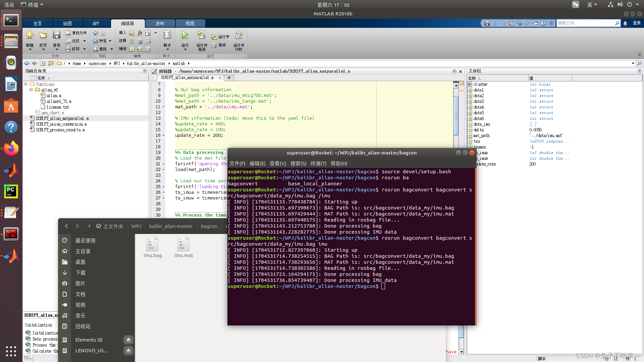Open the Breakpoints tool icon
Screen dimensions: 644x362
[167, 35]
